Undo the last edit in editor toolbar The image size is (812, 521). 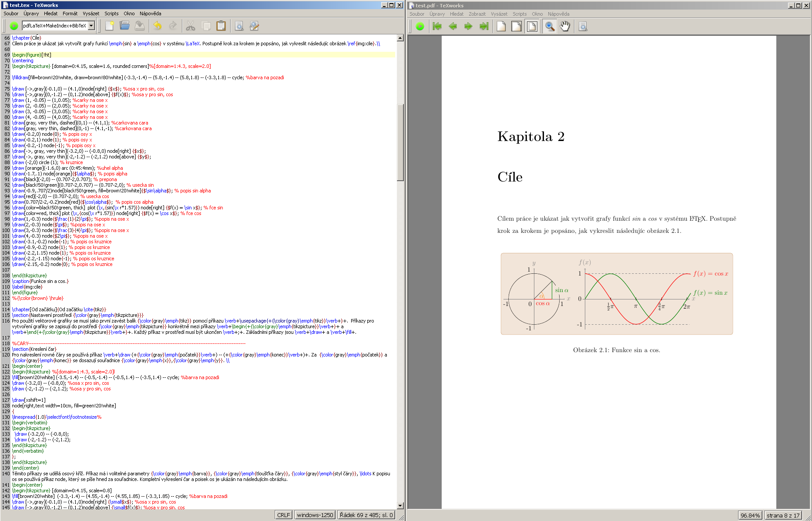158,26
